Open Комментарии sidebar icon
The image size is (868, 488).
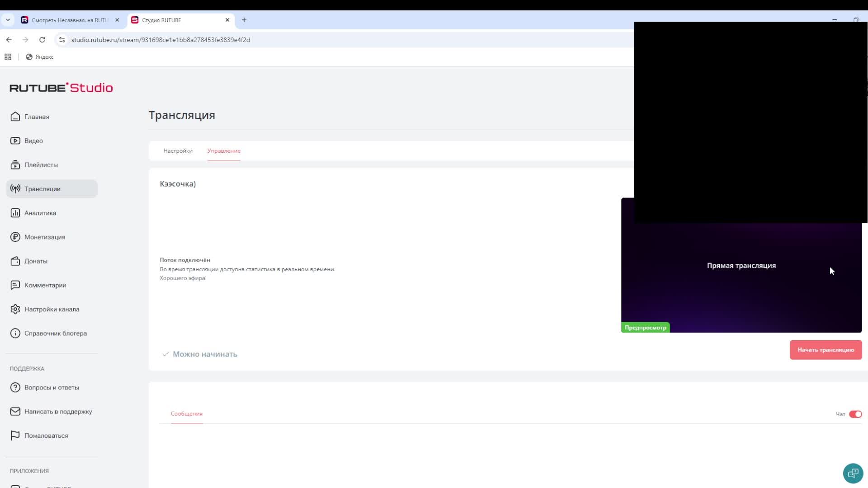coord(15,285)
